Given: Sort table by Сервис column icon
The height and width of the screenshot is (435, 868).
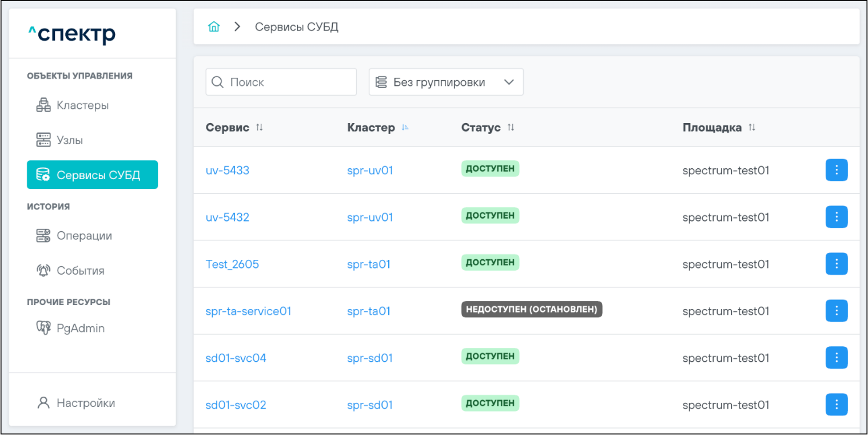Looking at the screenshot, I should [x=260, y=128].
